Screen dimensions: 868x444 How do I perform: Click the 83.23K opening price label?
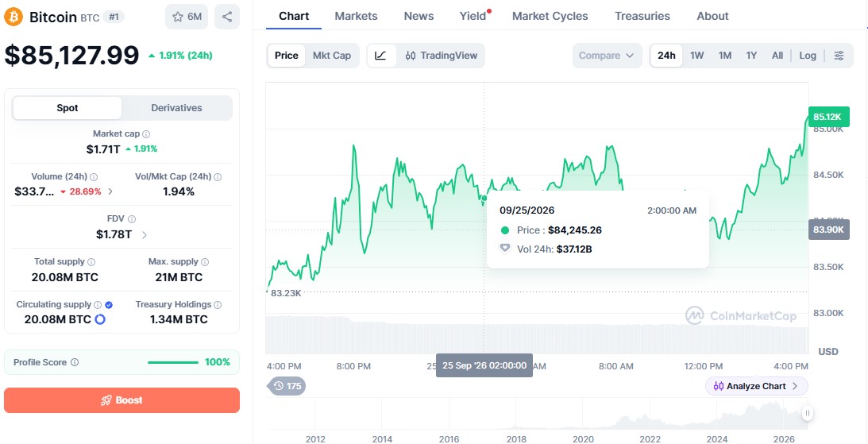point(286,293)
